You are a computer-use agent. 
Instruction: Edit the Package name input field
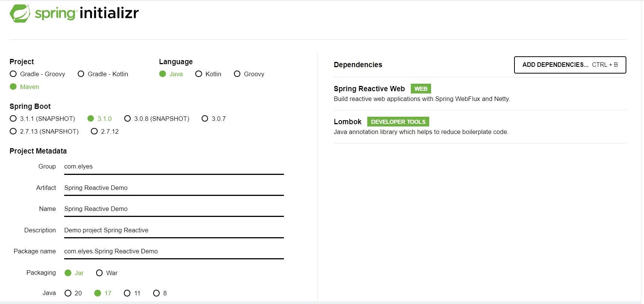point(174,251)
